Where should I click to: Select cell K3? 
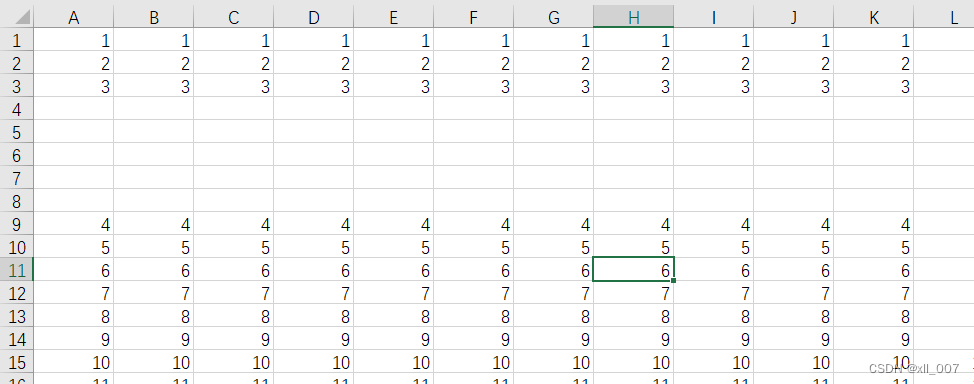(874, 86)
